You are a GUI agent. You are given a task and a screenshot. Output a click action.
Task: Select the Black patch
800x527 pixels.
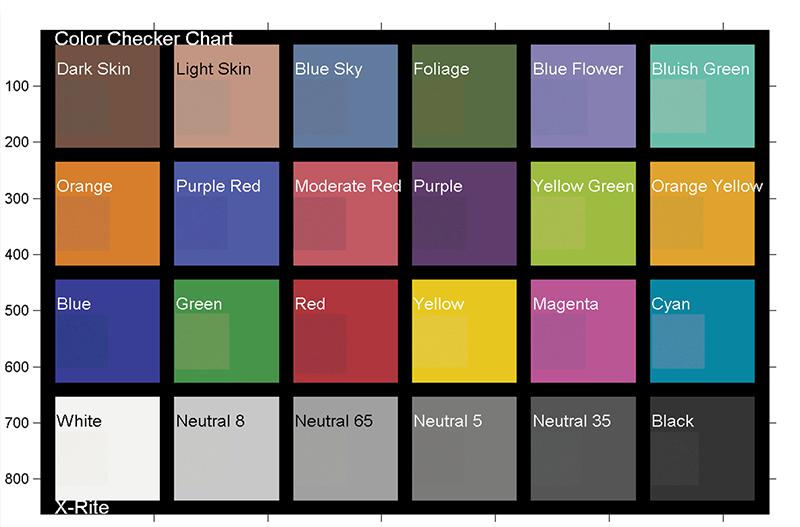[x=702, y=448]
